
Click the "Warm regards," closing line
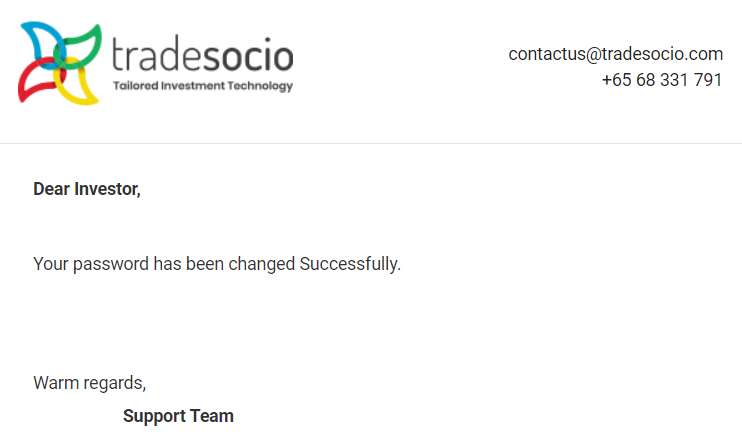[x=90, y=383]
